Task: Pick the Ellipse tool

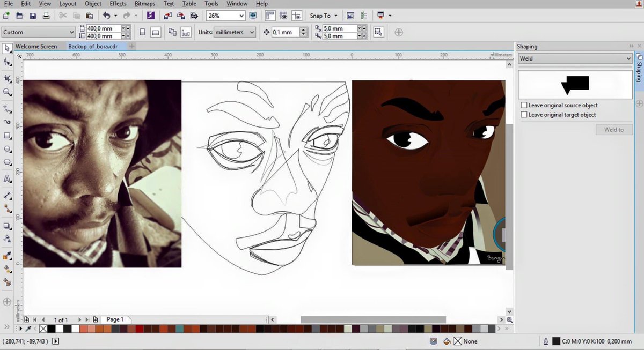Action: click(8, 149)
